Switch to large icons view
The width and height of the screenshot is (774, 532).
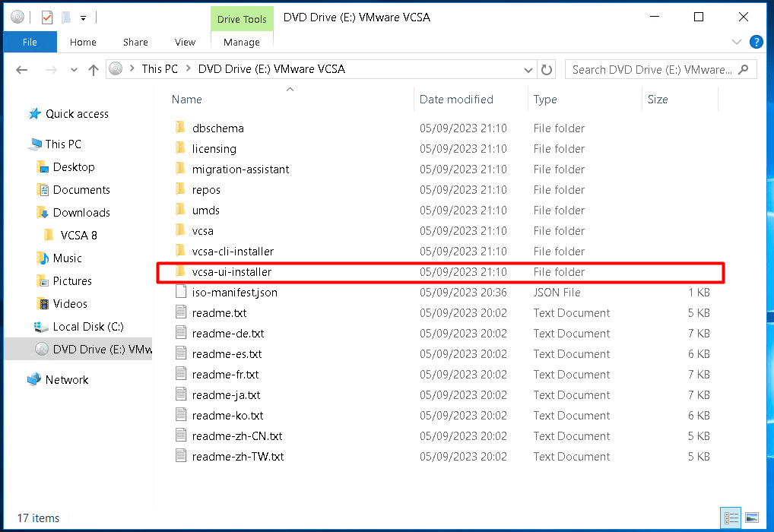[751, 518]
